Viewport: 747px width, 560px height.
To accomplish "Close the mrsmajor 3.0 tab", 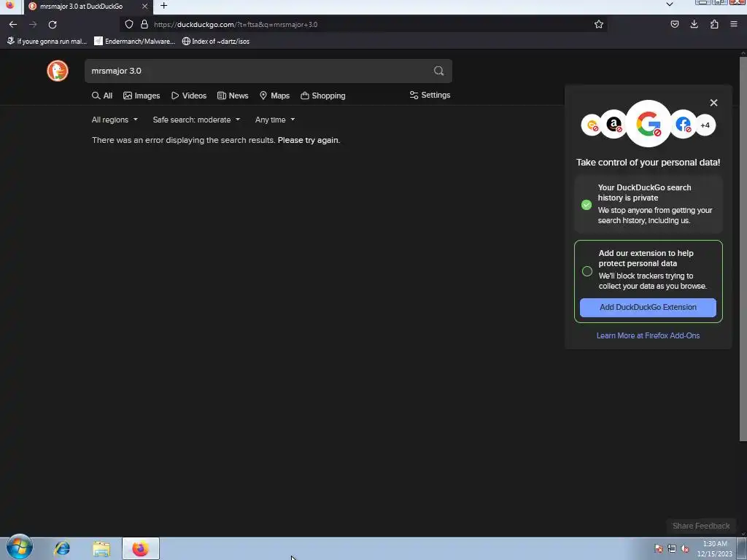I will (145, 6).
